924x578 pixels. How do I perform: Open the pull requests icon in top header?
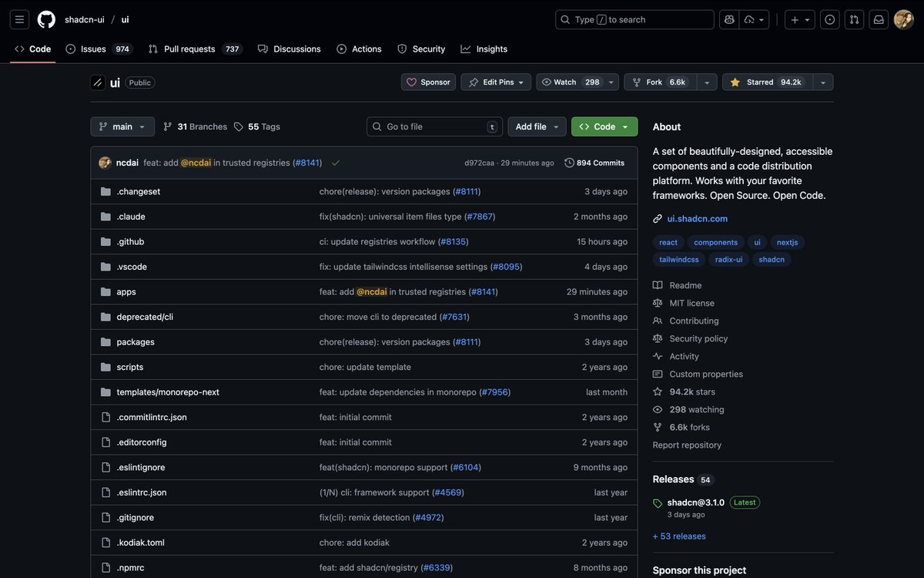click(x=854, y=19)
